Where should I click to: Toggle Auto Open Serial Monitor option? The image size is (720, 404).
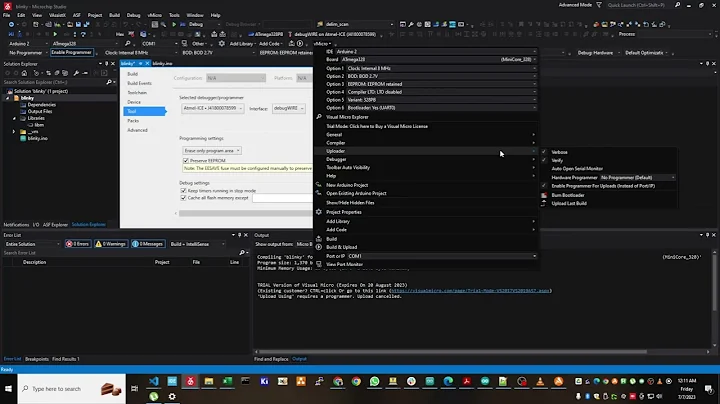(577, 169)
